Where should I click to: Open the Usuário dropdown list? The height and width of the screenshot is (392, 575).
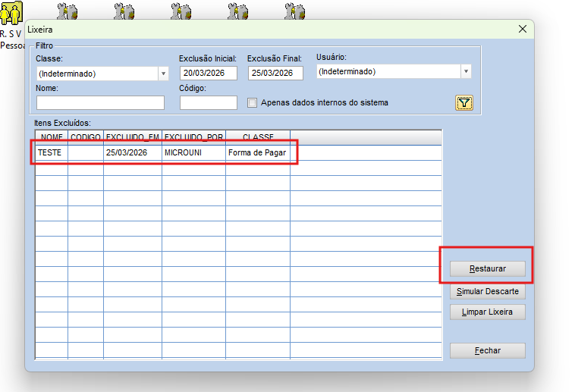466,72
